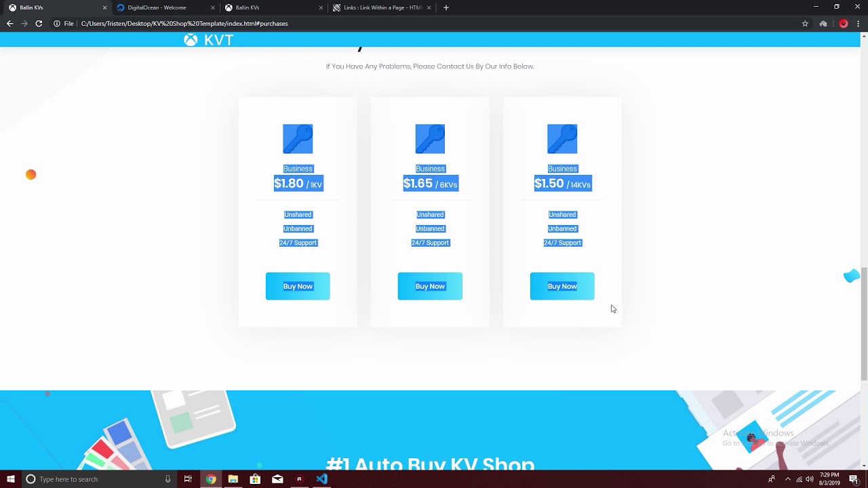This screenshot has height=488, width=868.
Task: Click the page vertical scrollbar thumb
Action: (864, 324)
